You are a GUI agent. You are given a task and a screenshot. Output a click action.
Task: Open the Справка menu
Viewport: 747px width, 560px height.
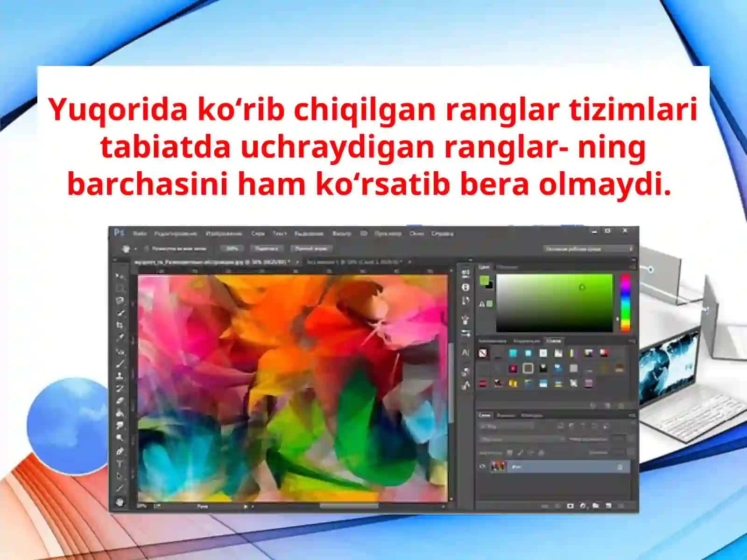[442, 233]
